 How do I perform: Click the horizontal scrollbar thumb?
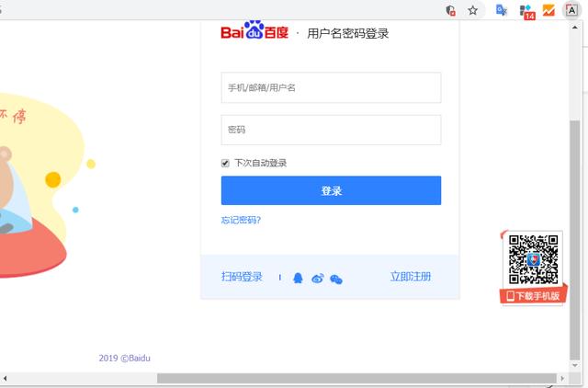click(x=356, y=378)
